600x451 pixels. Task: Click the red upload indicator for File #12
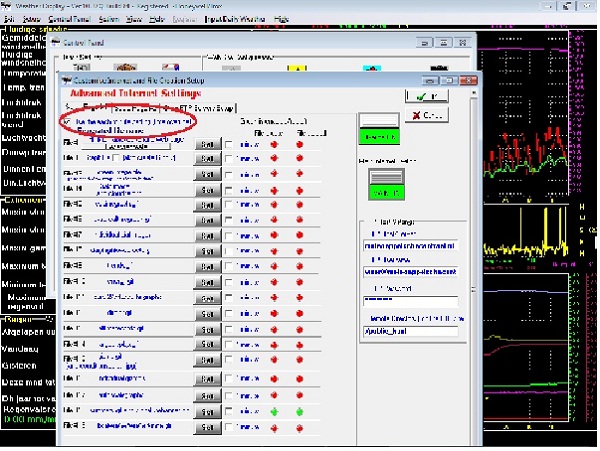(x=300, y=314)
